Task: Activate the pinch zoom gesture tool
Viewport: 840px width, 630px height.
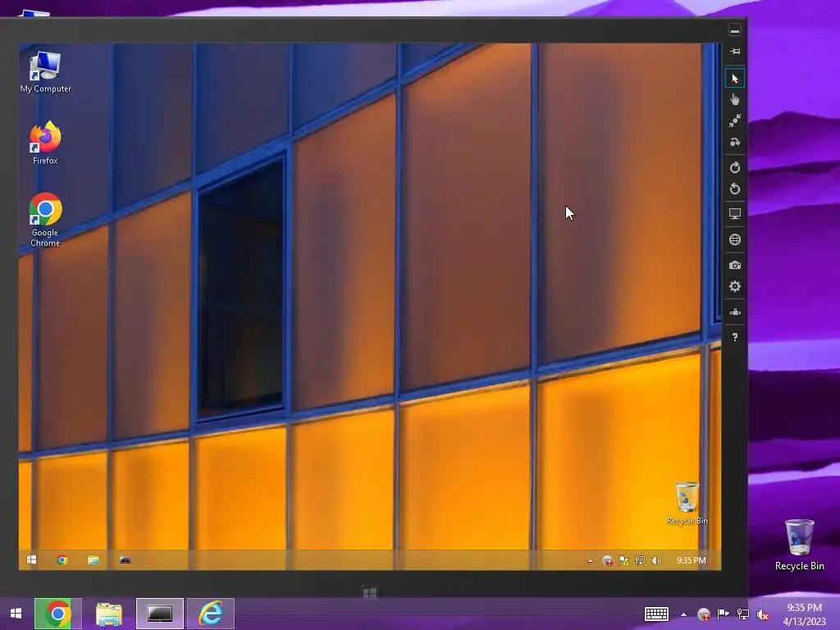Action: (x=734, y=121)
